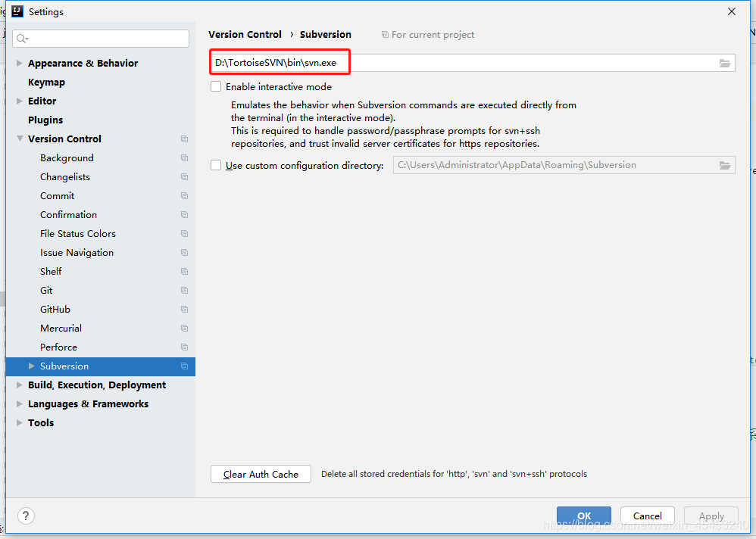Image resolution: width=756 pixels, height=539 pixels.
Task: Expand Languages & Frameworks section
Action: point(19,403)
